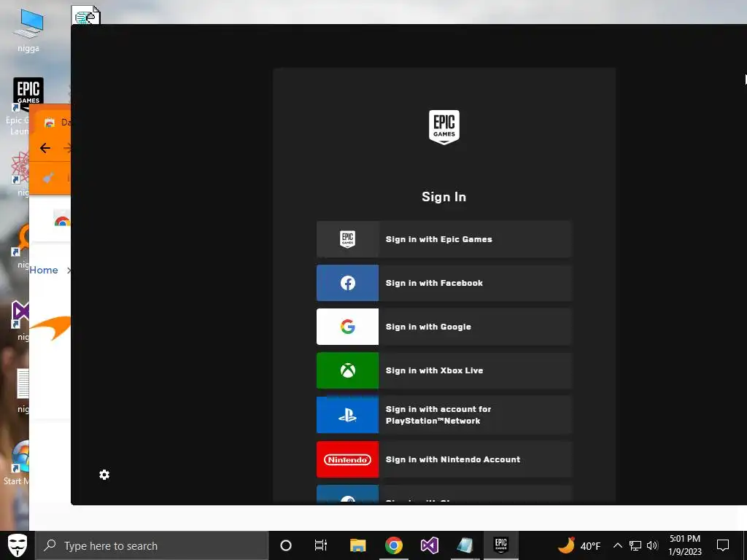Expand hidden system tray icons
This screenshot has height=560, width=747.
click(x=617, y=545)
